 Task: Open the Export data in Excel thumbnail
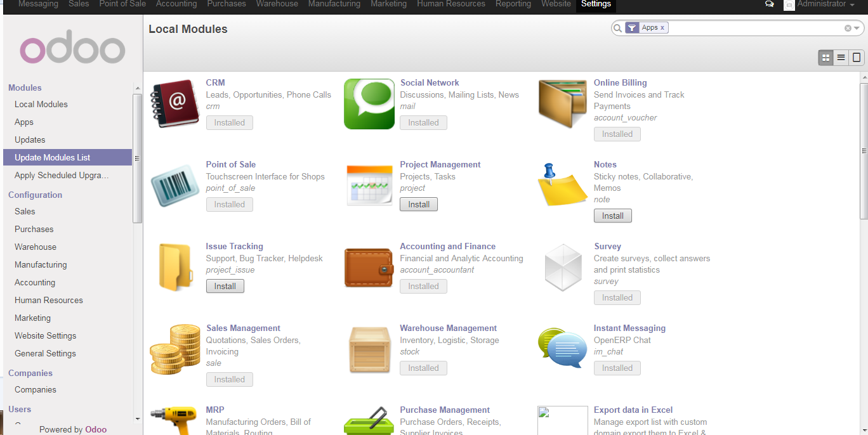tap(563, 420)
